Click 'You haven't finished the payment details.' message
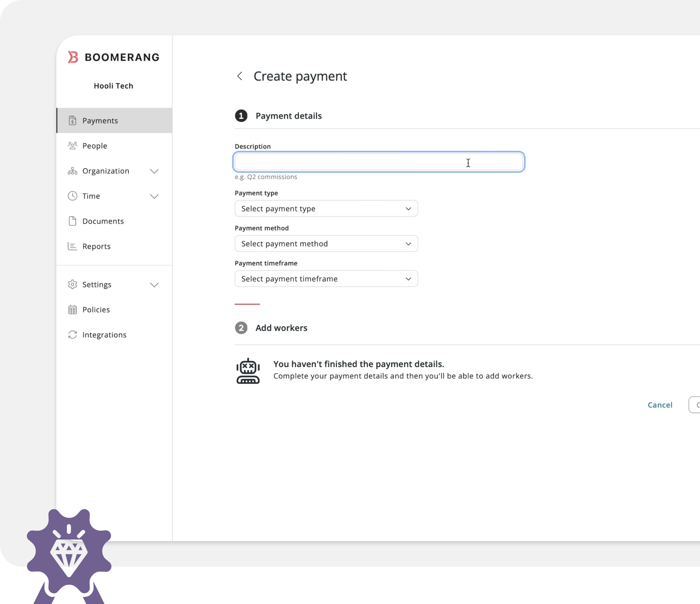Image resolution: width=700 pixels, height=604 pixels. tap(359, 364)
